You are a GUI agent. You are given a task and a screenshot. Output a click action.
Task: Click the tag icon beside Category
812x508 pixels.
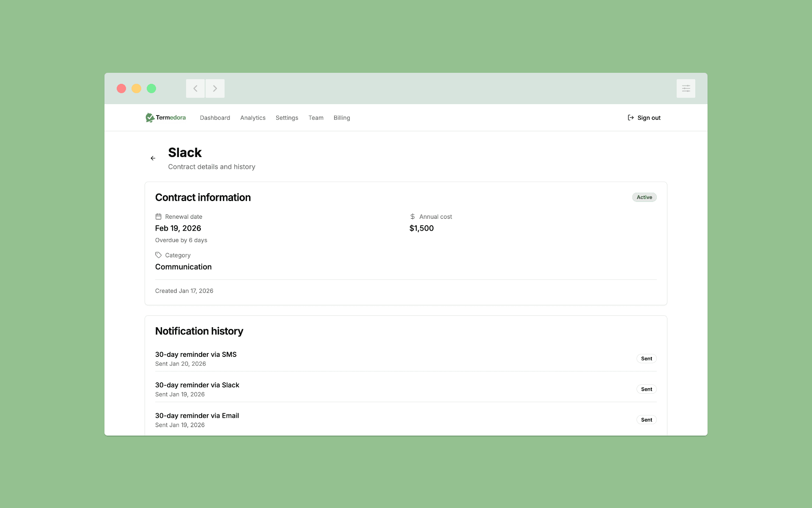tap(159, 255)
